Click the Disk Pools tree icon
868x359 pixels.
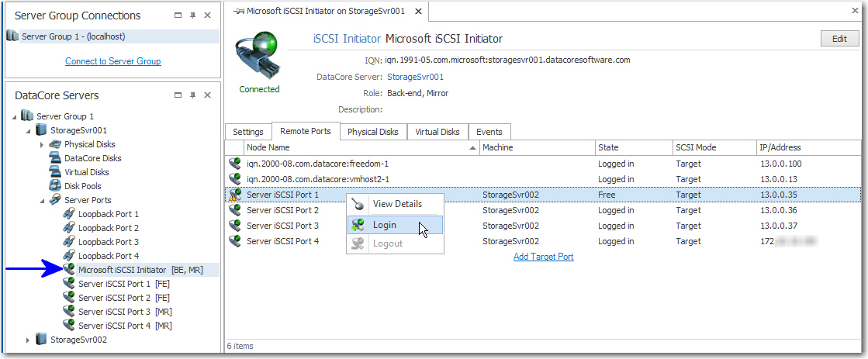click(55, 186)
